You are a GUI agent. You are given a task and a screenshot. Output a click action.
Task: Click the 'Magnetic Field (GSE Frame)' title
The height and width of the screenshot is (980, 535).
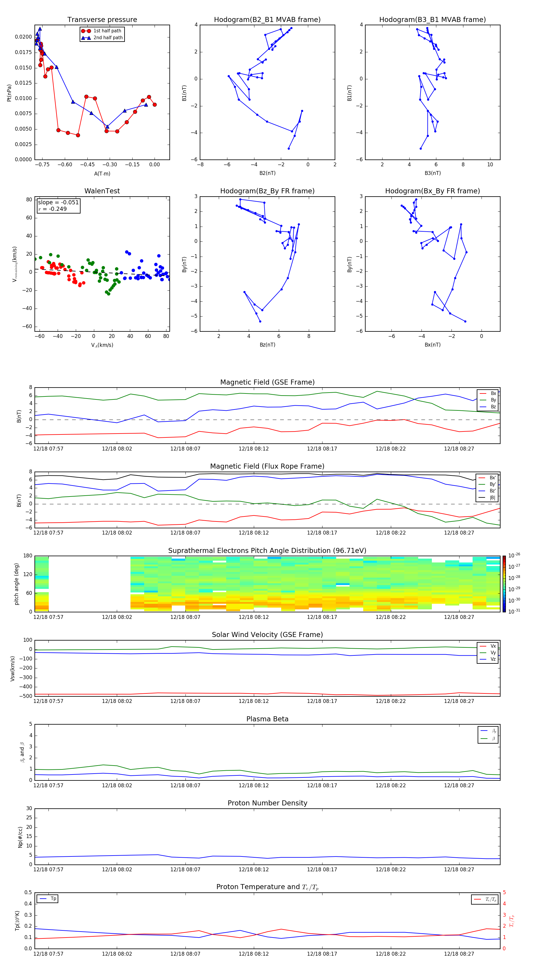point(267,382)
